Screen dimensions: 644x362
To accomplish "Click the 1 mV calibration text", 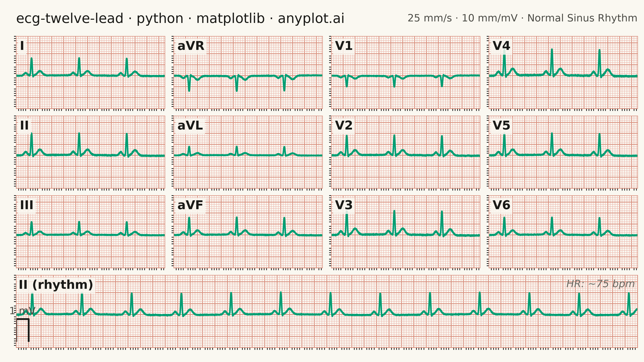I will coord(23,311).
